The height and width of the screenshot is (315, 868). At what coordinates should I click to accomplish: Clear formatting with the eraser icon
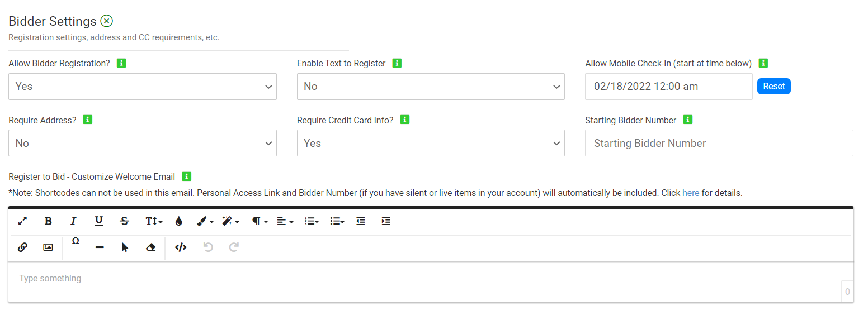coord(150,247)
